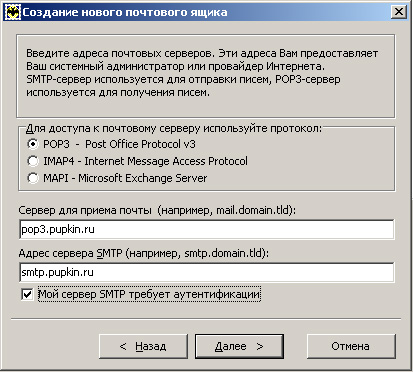Close the mailbox creation dialog with X
This screenshot has height=372, width=413.
click(399, 12)
